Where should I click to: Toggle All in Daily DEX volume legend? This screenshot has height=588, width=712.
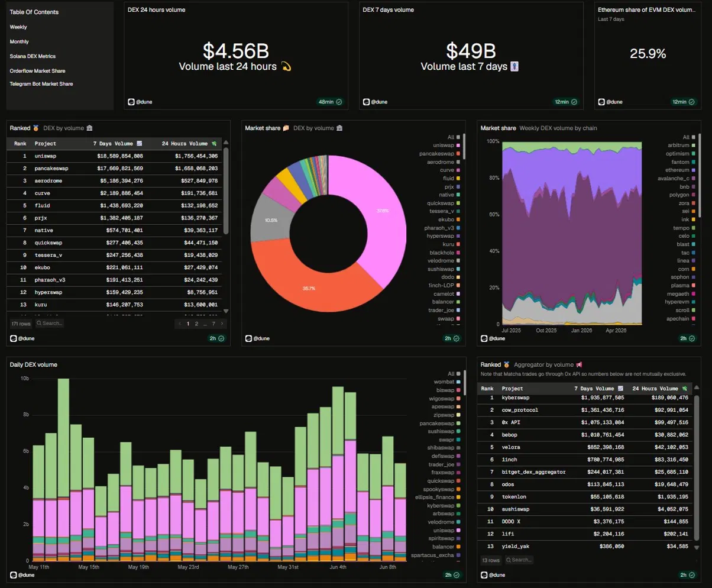455,373
